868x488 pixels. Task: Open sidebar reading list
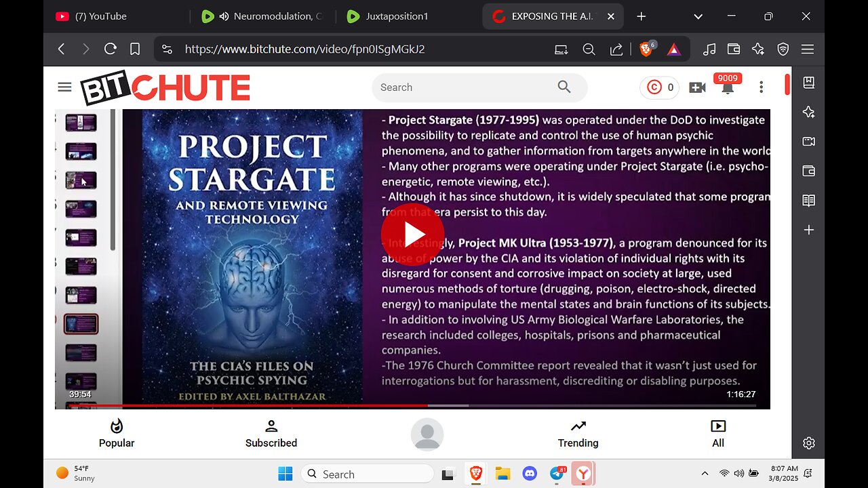tap(808, 201)
